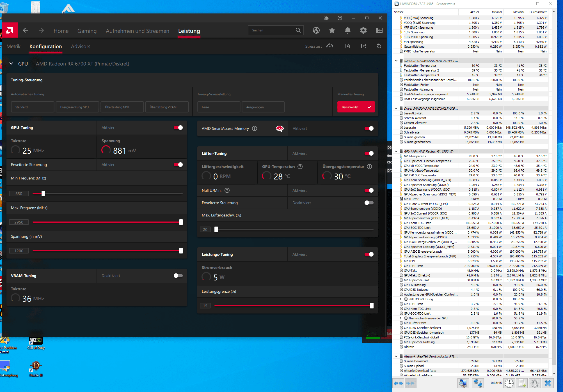Close HWiNFO sensors with blue X
This screenshot has width=563, height=392.
pos(548,383)
